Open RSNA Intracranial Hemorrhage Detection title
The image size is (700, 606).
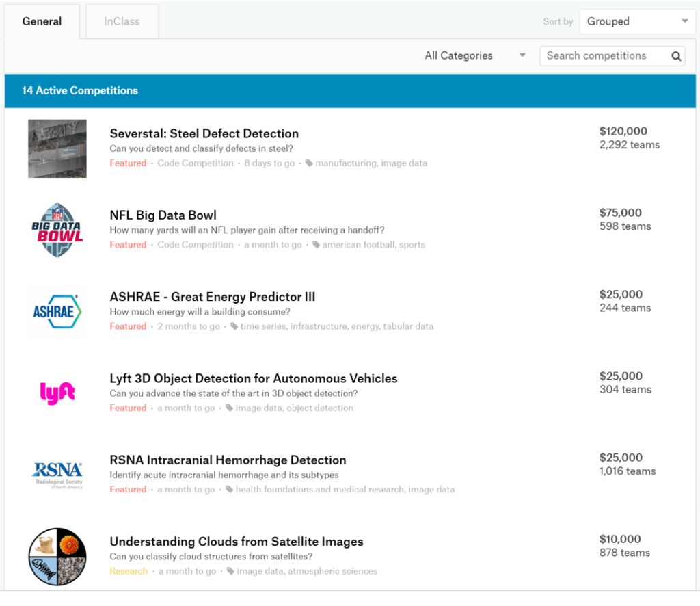[228, 460]
